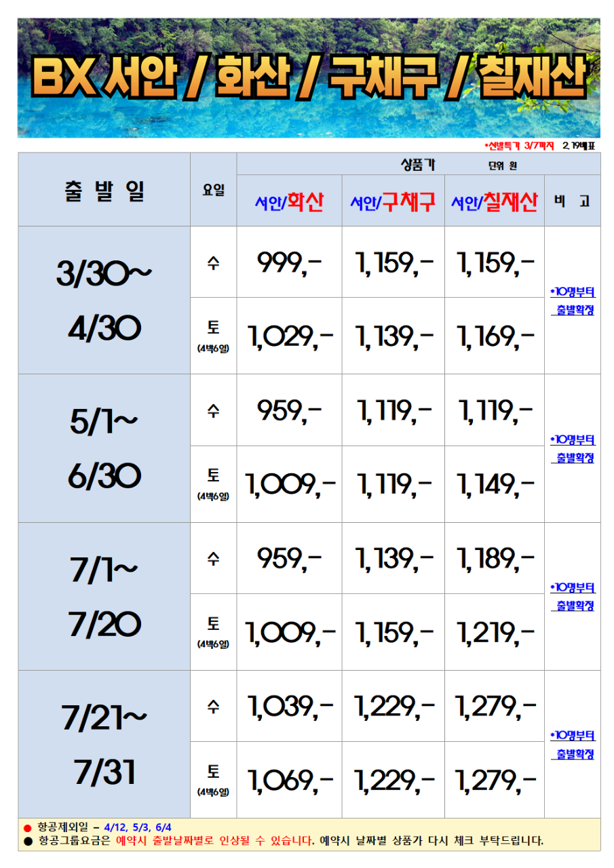Screen dimensions: 614x868
Task: Click the red 선발특가 3/7까지 note
Action: pyautogui.click(x=519, y=146)
